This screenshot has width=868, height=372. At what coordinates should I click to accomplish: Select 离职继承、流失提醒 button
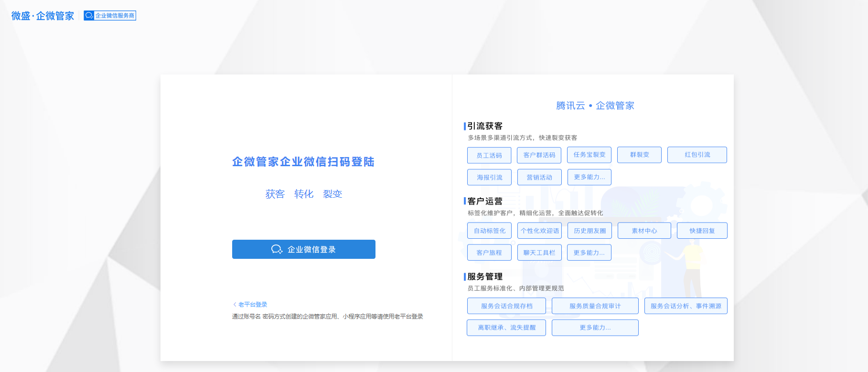[x=506, y=328]
